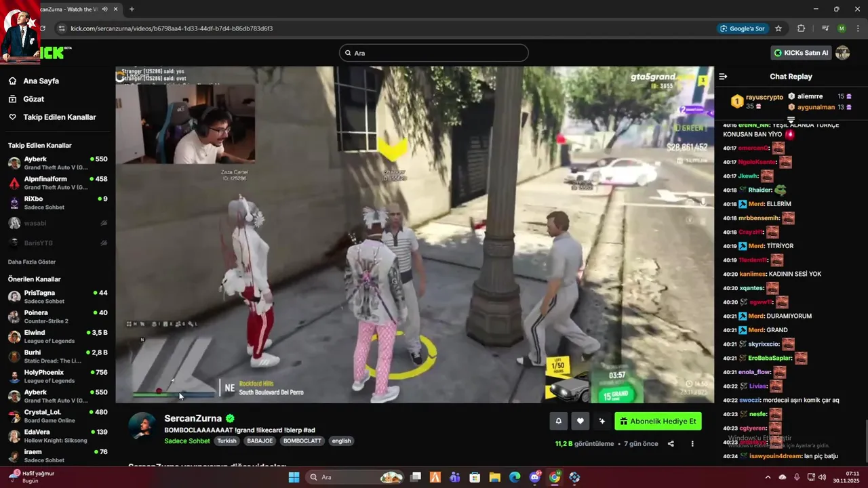Screen dimensions: 868x488
Task: Open the Elwind recommended channel
Action: [x=58, y=337]
